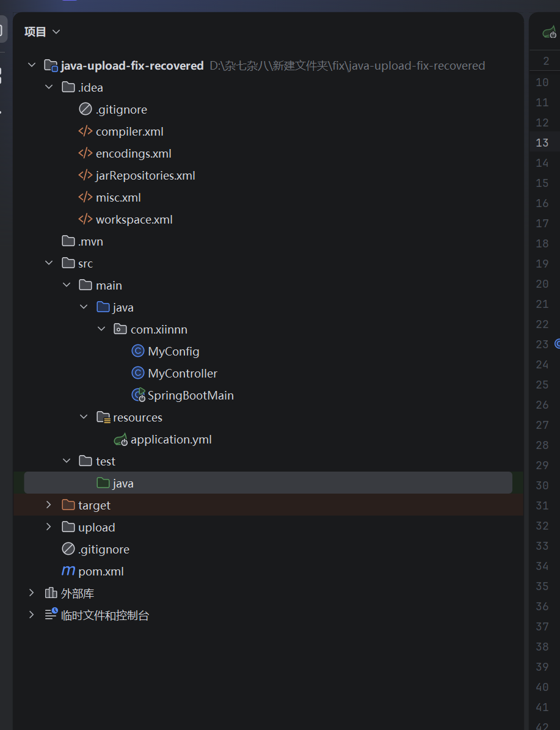
Task: Click the .gitignore icon inside .idea
Action: pyautogui.click(x=85, y=109)
